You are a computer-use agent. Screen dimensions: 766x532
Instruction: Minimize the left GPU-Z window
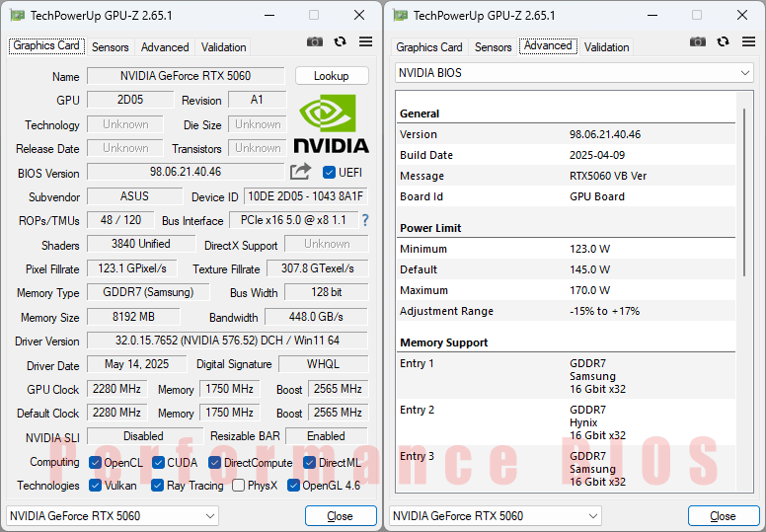click(269, 16)
